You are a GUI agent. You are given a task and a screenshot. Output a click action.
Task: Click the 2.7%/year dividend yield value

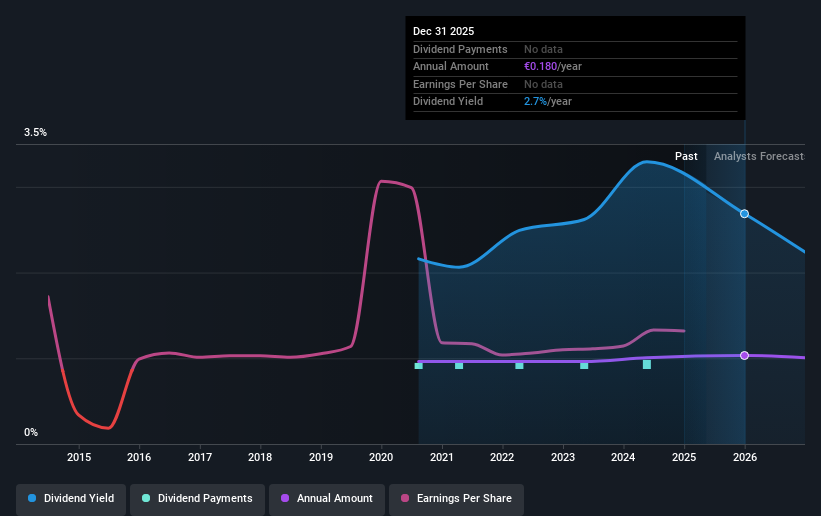(x=548, y=102)
